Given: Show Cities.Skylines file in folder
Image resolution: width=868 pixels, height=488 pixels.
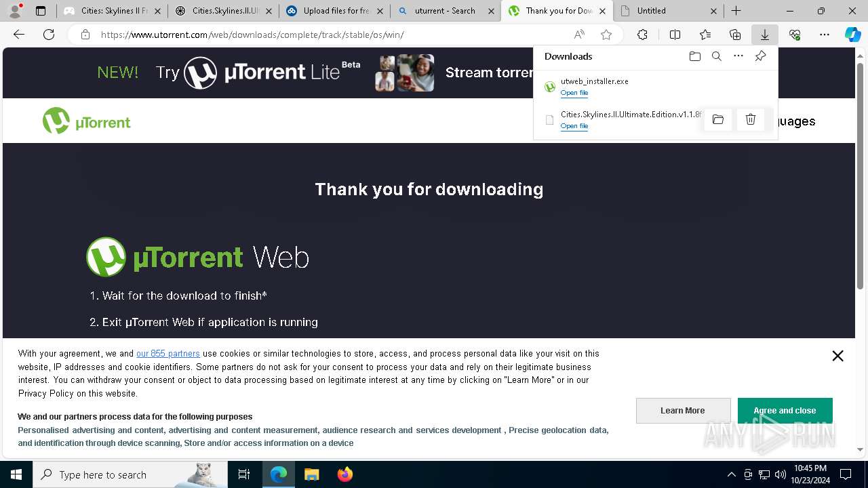Looking at the screenshot, I should click(718, 120).
